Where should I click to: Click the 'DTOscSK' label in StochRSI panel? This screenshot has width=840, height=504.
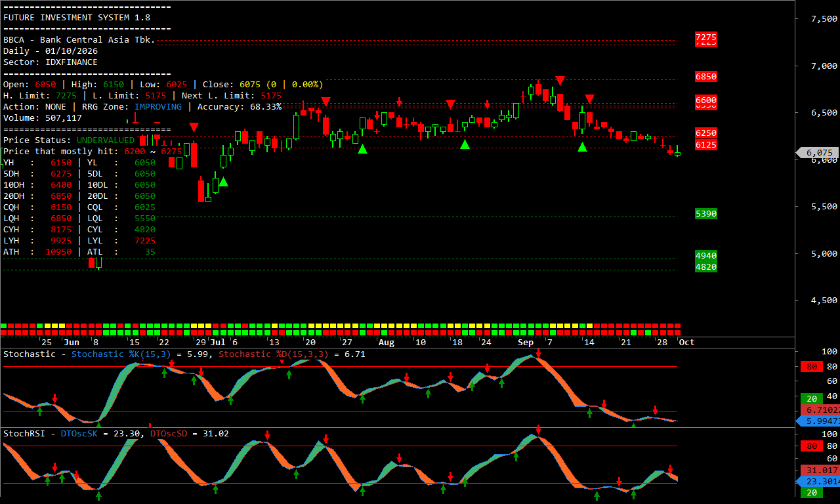[79, 434]
